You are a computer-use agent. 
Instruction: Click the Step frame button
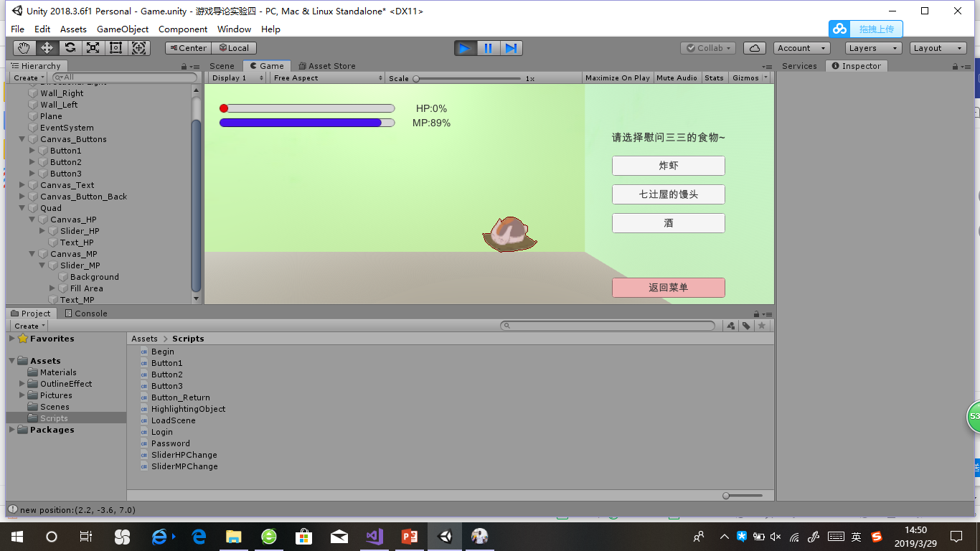pos(512,48)
